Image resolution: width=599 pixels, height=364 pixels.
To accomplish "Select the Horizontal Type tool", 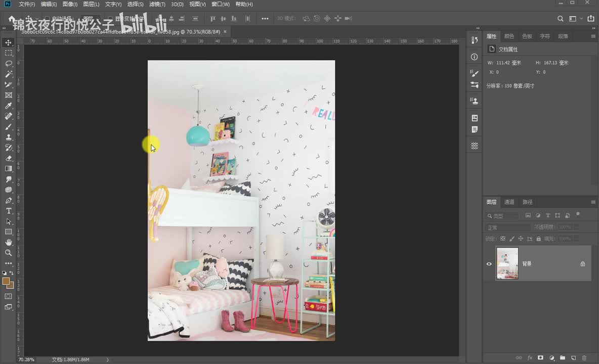I will pos(9,211).
